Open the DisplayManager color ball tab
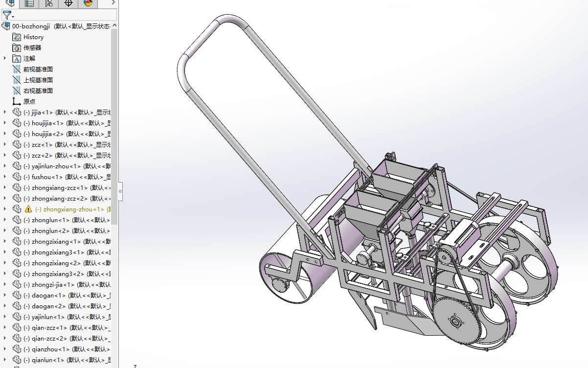The width and height of the screenshot is (588, 368). pos(88,3)
